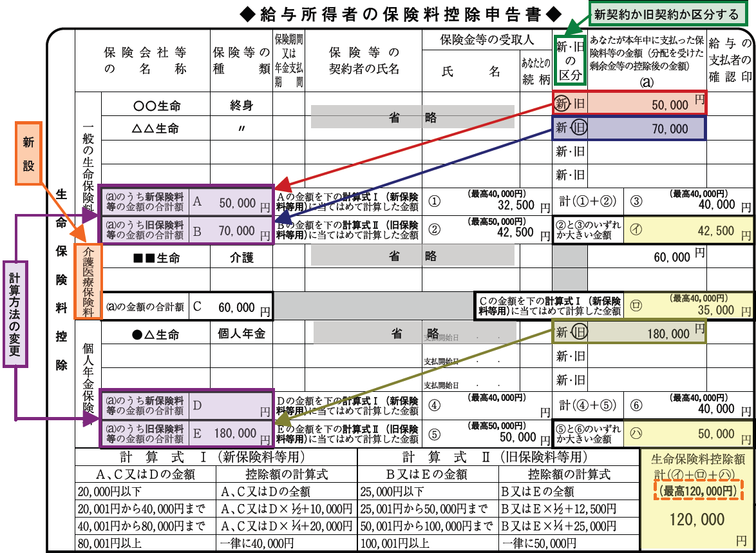Image resolution: width=756 pixels, height=553 pixels.
Task: Select the circled 新 in the 〇〇生命 row
Action: click(x=563, y=104)
